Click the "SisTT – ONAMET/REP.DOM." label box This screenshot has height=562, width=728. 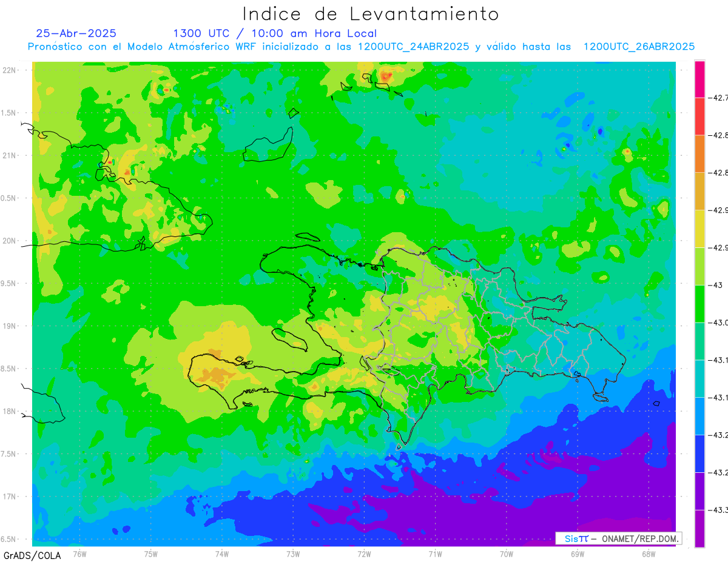point(618,538)
